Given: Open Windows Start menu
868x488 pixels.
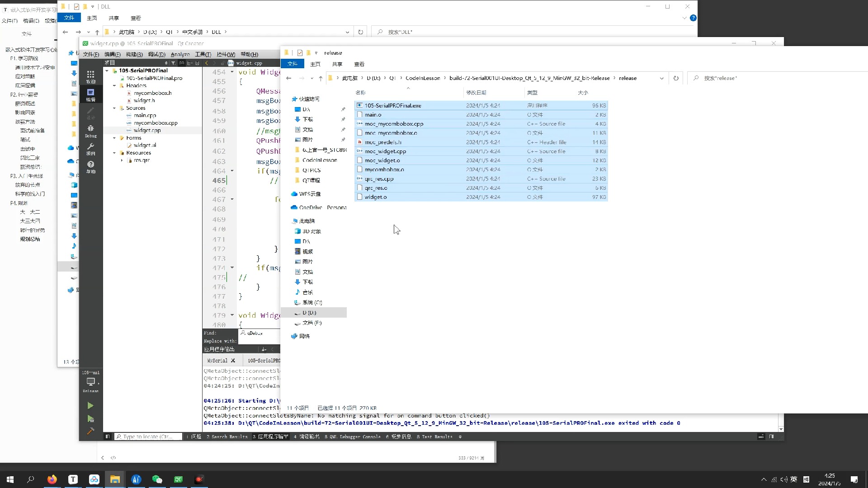Looking at the screenshot, I should 10,479.
